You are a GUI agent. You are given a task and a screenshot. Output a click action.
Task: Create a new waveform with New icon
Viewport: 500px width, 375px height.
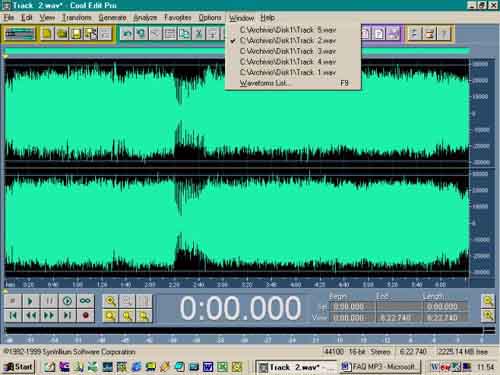47,34
